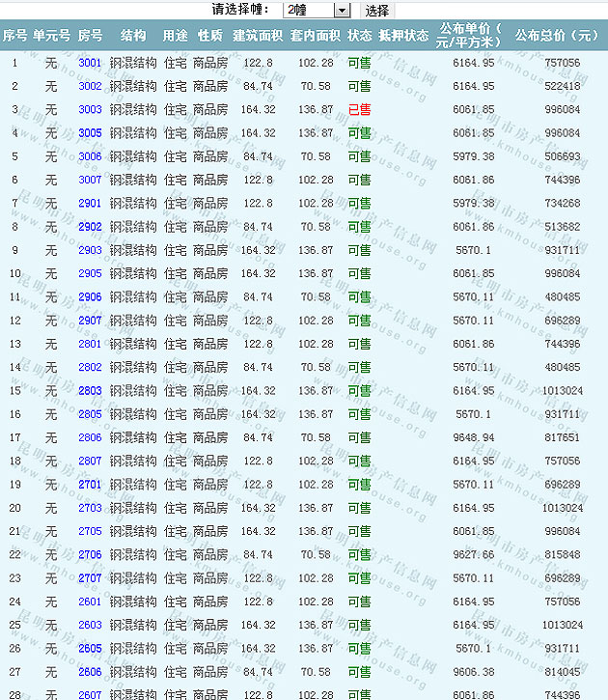Open room 2601 link
This screenshot has width=608, height=700.
[90, 602]
